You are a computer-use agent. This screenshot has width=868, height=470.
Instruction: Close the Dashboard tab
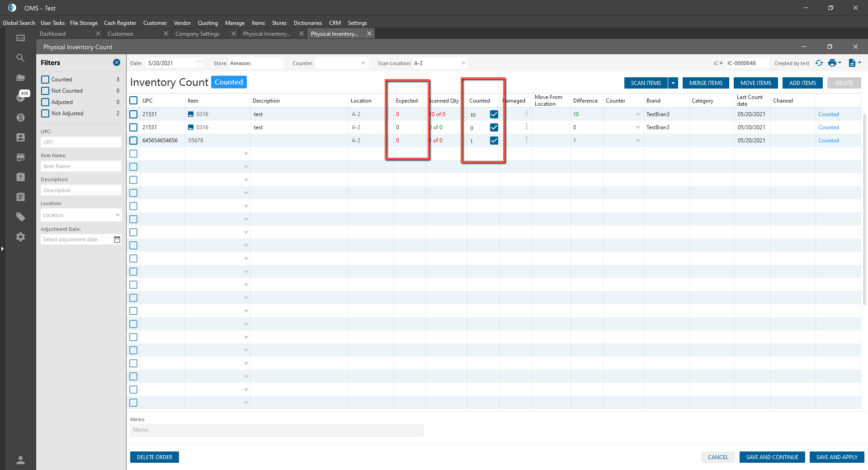pyautogui.click(x=98, y=33)
